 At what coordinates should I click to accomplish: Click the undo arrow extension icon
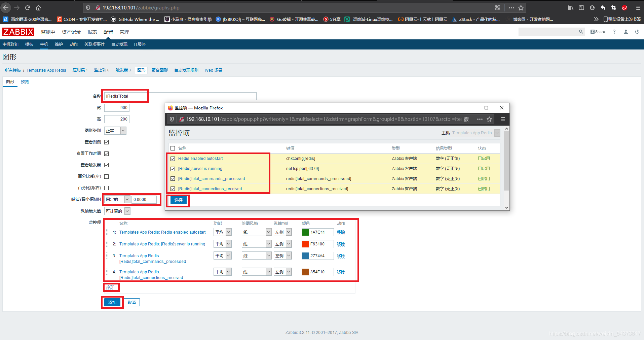[x=603, y=7]
